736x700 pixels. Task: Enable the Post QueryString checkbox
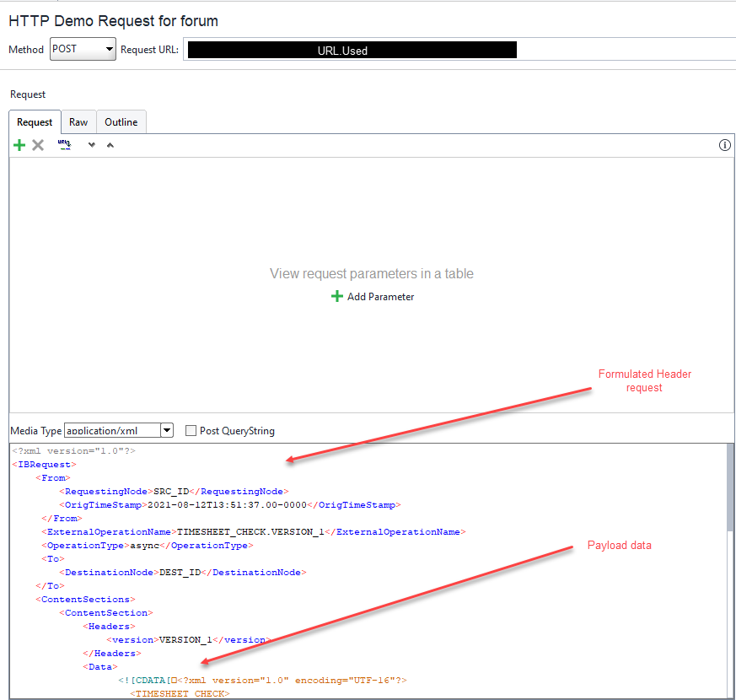[x=191, y=431]
